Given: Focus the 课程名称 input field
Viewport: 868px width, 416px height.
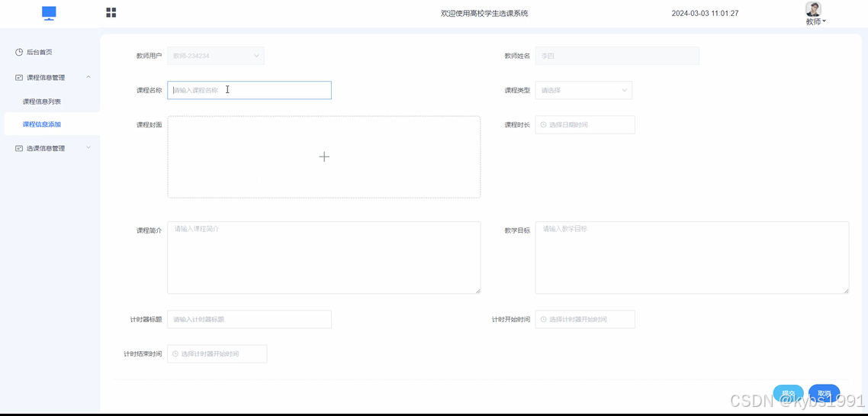Looking at the screenshot, I should click(249, 90).
